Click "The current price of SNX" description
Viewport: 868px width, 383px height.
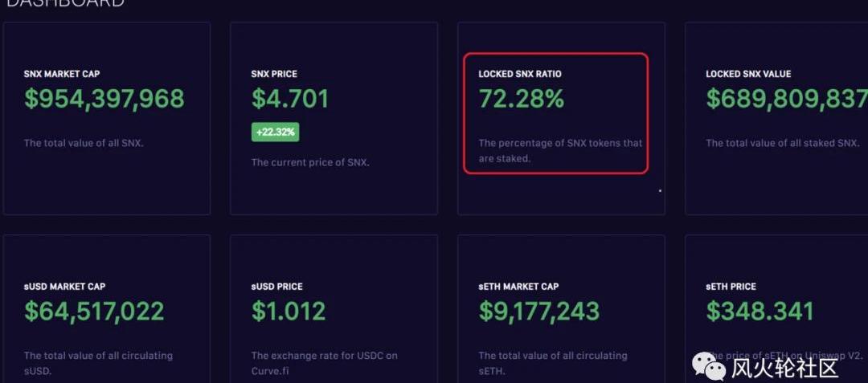[x=310, y=162]
